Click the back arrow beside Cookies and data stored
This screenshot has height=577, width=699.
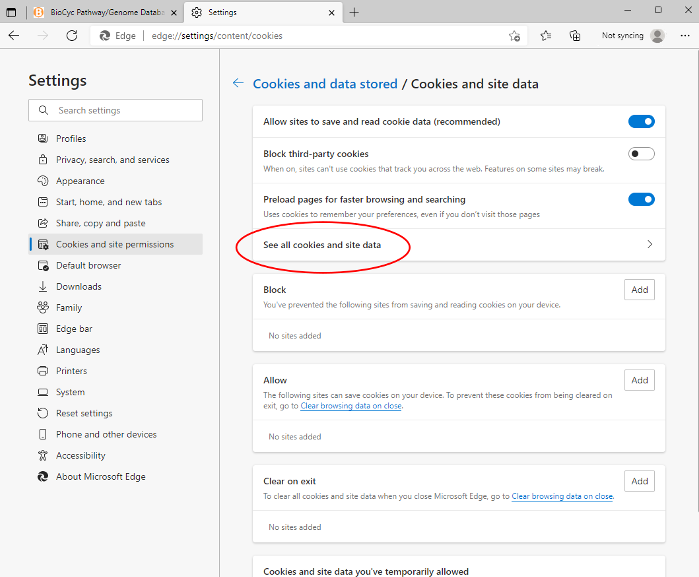click(x=238, y=84)
